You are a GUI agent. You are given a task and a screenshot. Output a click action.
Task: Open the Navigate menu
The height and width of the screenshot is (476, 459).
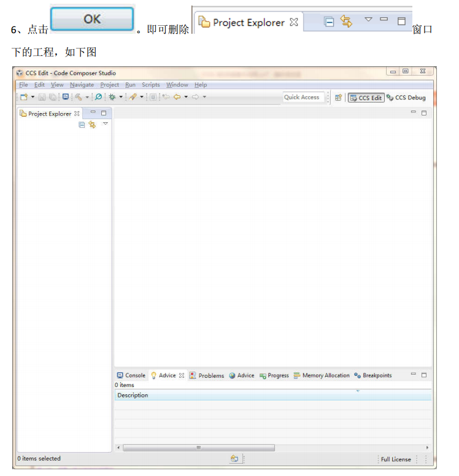pos(82,85)
